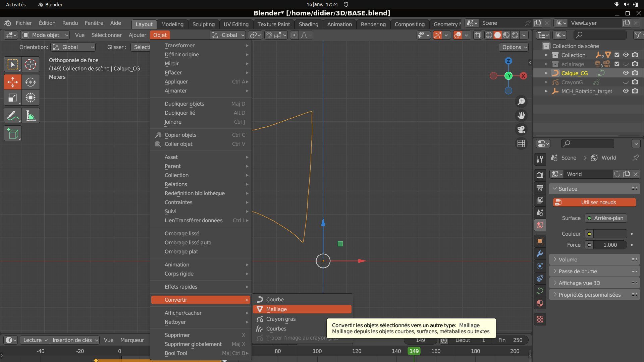Expand the Passe de brume panel
The width and height of the screenshot is (644, 362).
(x=594, y=271)
